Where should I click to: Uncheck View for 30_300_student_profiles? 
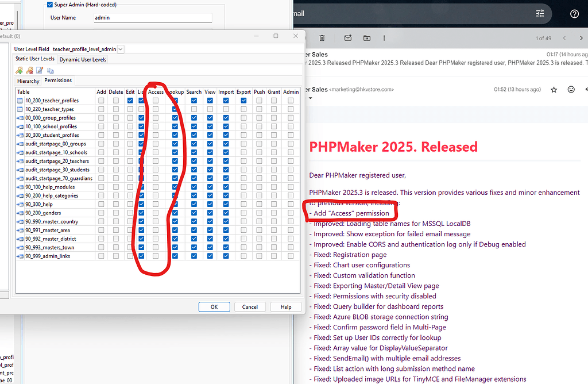click(210, 135)
